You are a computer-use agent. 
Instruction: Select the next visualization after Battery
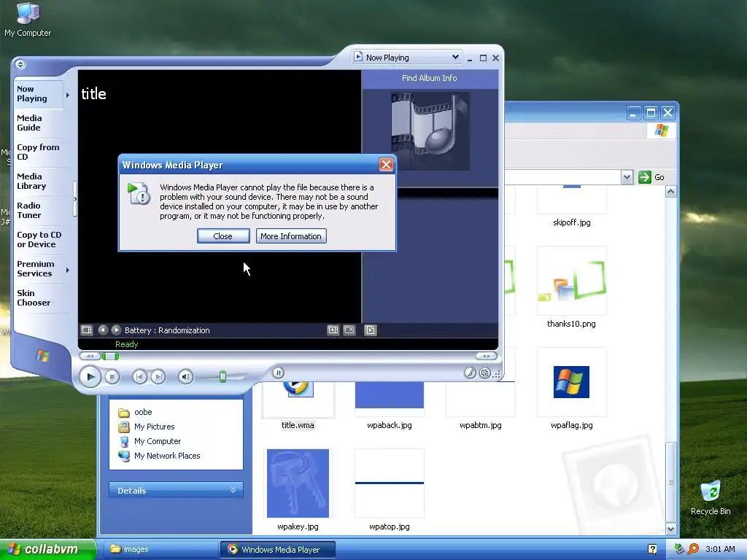(116, 330)
